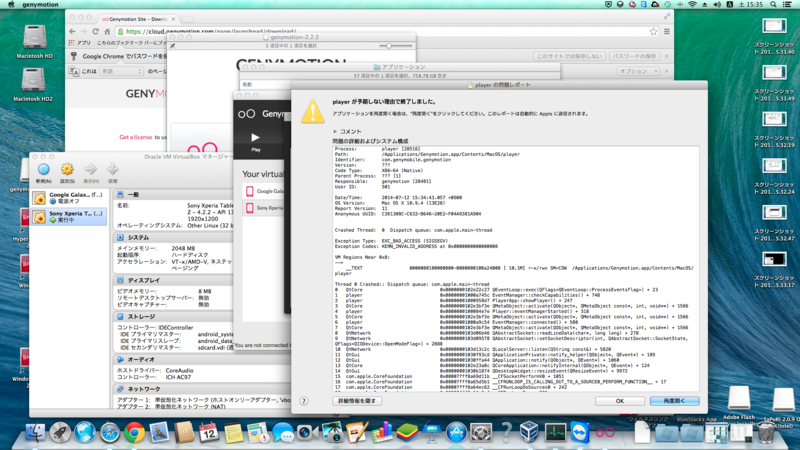The width and height of the screenshot is (800, 450).
Task: Open the help question-mark button in crash report
Action: [304, 401]
